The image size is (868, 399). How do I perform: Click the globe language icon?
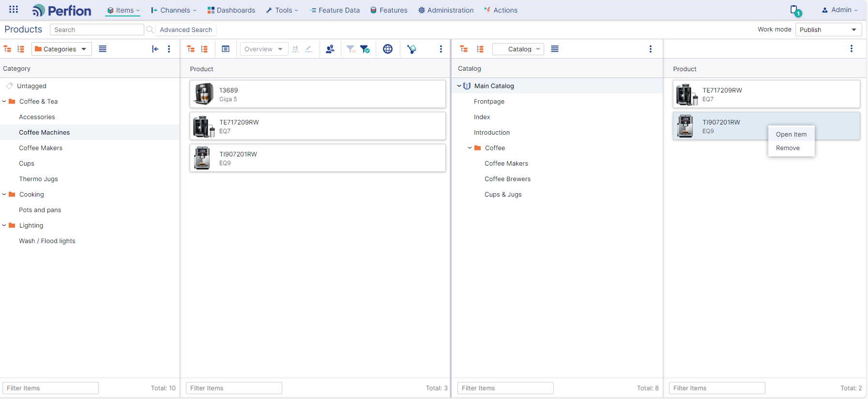388,49
